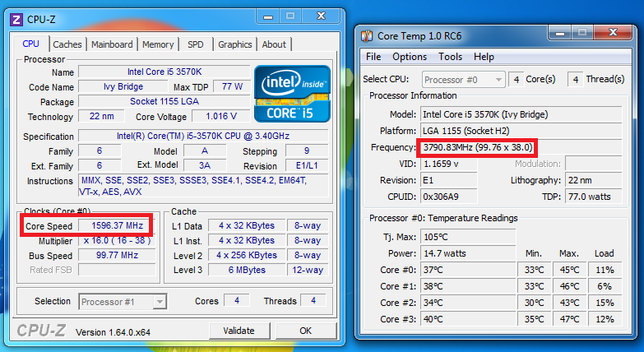The image size is (644, 352).
Task: Expand the Processor #1 selection dropdown
Action: (160, 302)
